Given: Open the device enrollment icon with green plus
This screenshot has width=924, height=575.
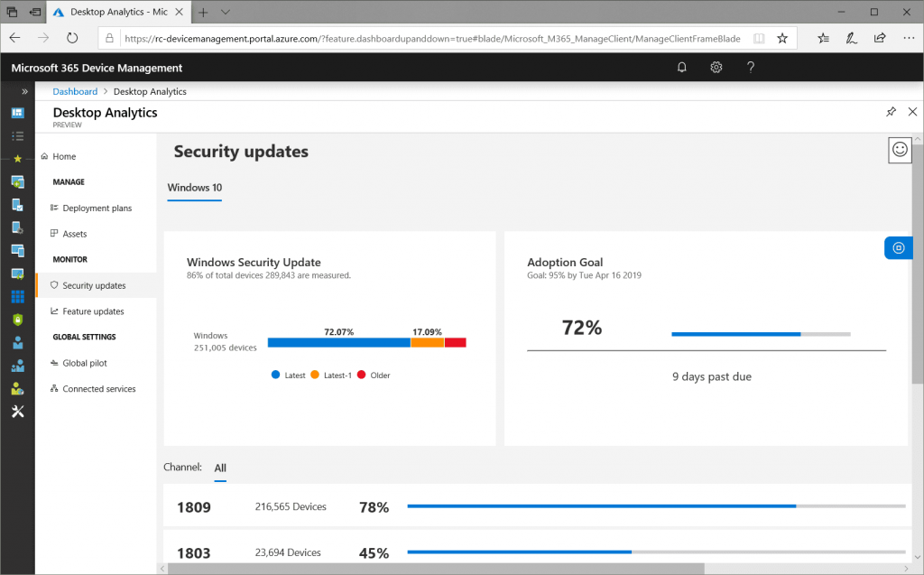Looking at the screenshot, I should (x=18, y=181).
